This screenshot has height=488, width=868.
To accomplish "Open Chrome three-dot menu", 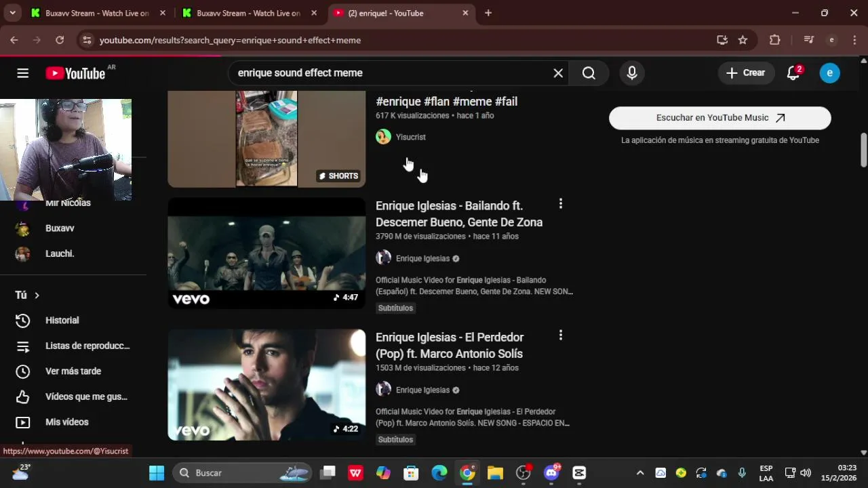I will tap(853, 40).
